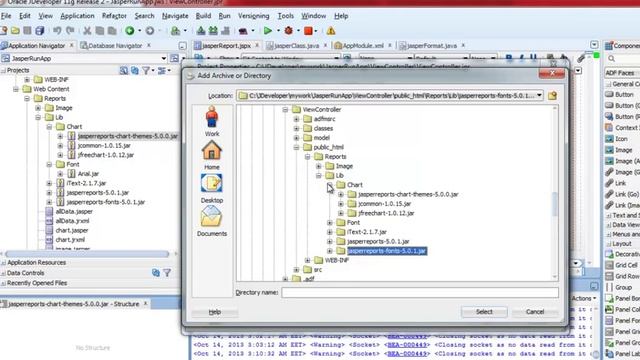The width and height of the screenshot is (640, 360).
Task: Select allData.jasper in Projects tree
Action: 74,211
